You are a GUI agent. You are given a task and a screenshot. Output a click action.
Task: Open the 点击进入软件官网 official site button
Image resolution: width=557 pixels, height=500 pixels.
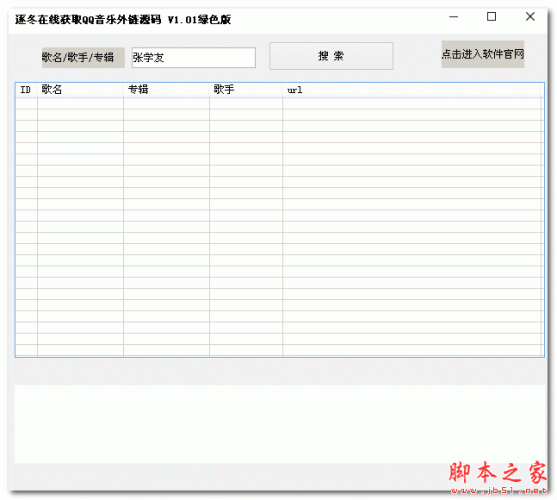pos(483,54)
